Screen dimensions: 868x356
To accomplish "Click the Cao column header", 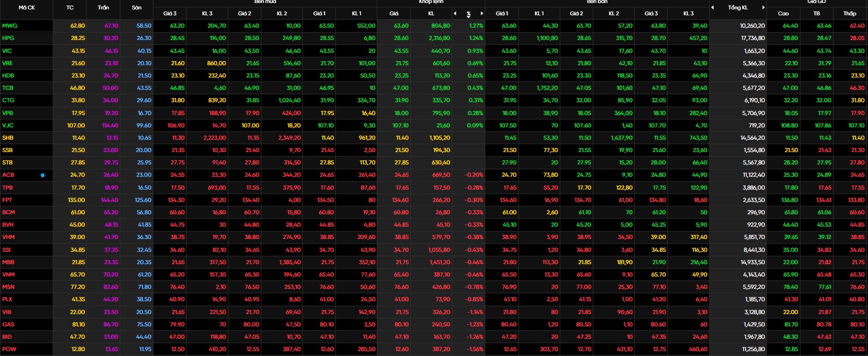I will pyautogui.click(x=783, y=13).
